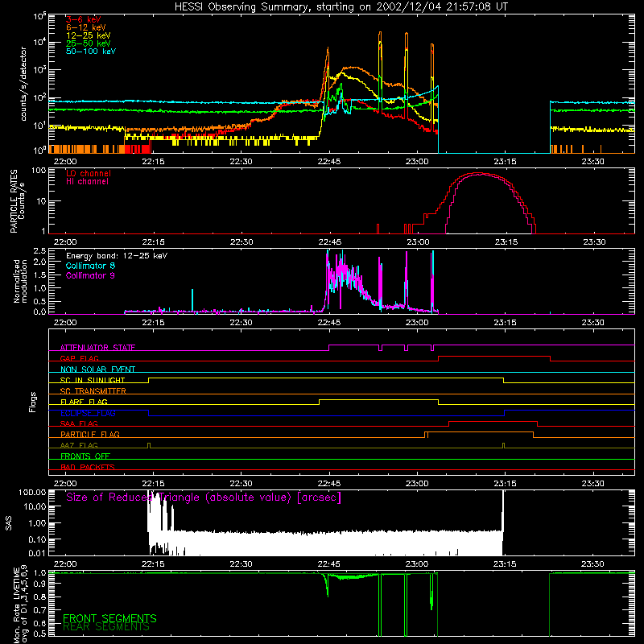The width and height of the screenshot is (644, 644).
Task: Select the red 3-6 keV legend label
Action: (x=84, y=19)
